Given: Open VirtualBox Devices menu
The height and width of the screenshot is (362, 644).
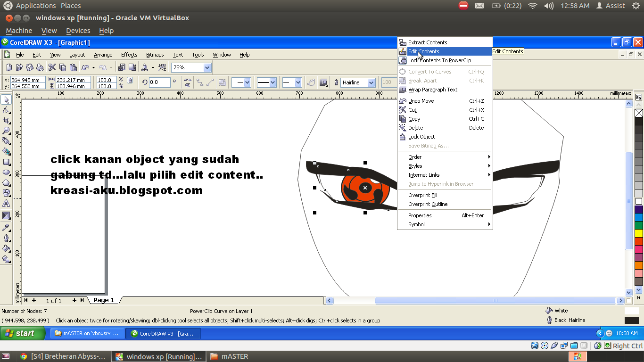Looking at the screenshot, I should [x=78, y=31].
